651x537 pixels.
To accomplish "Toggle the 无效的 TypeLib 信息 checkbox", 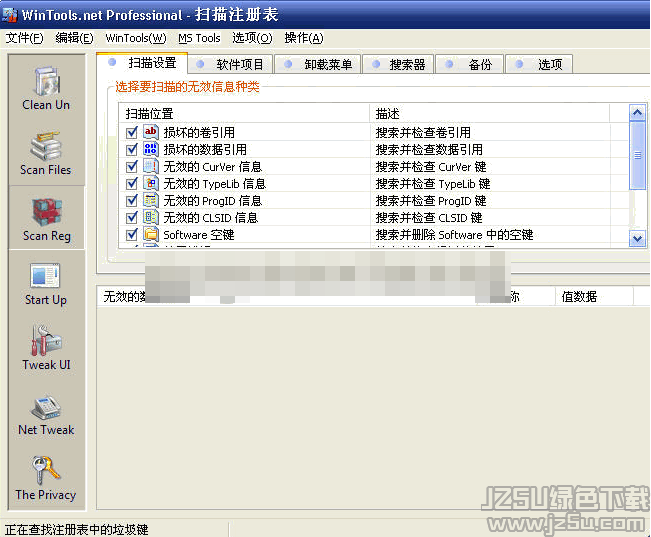I will coord(132,184).
